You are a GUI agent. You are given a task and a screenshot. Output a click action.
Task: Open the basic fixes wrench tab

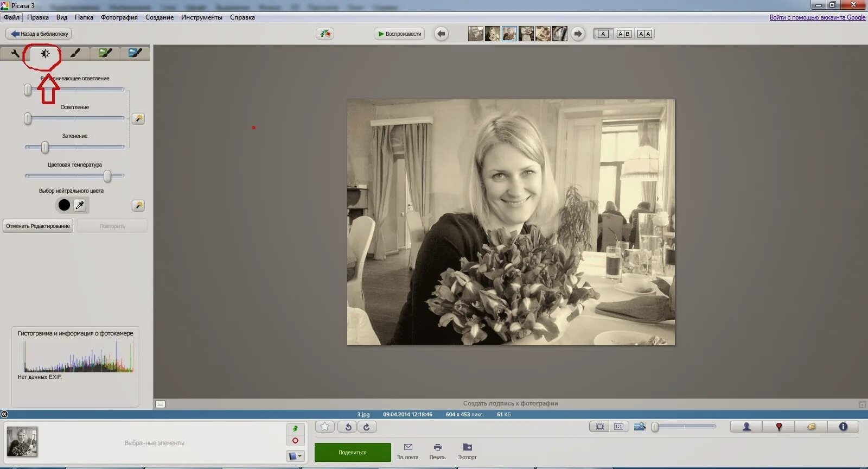pyautogui.click(x=15, y=53)
